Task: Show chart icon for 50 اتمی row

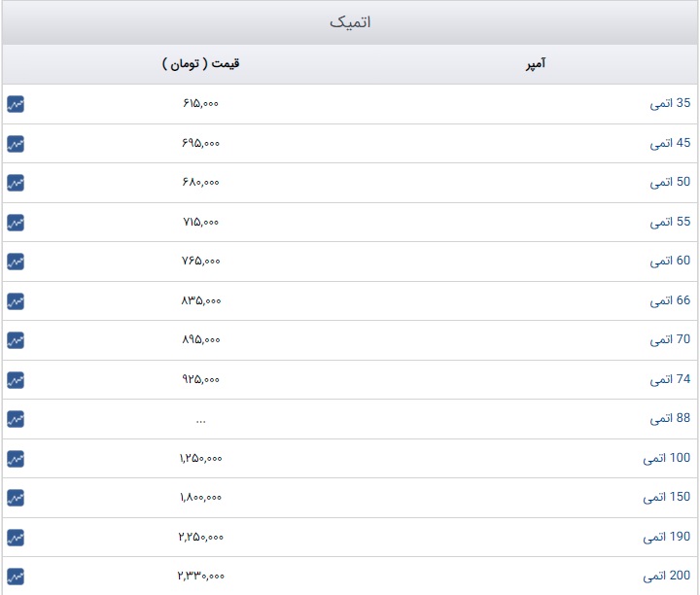Action: pyautogui.click(x=16, y=183)
